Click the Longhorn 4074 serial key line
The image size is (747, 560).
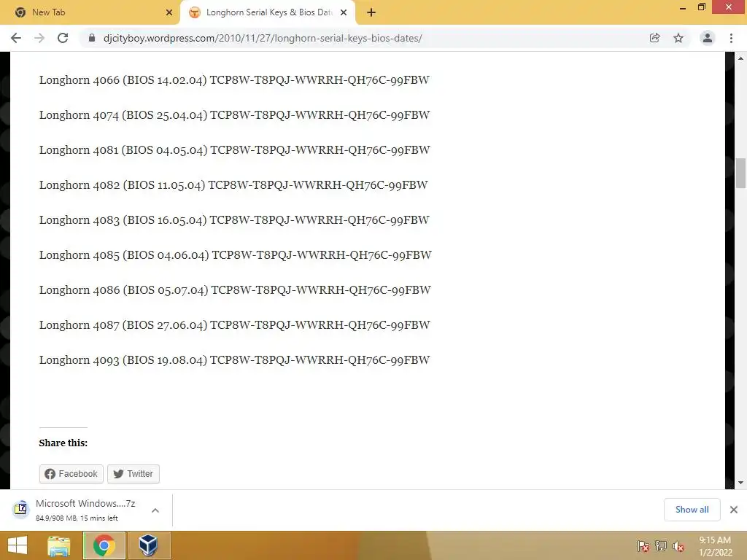[234, 114]
